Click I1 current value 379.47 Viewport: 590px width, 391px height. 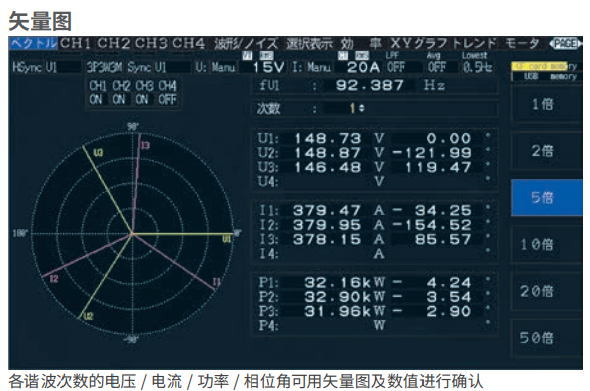[x=327, y=210]
